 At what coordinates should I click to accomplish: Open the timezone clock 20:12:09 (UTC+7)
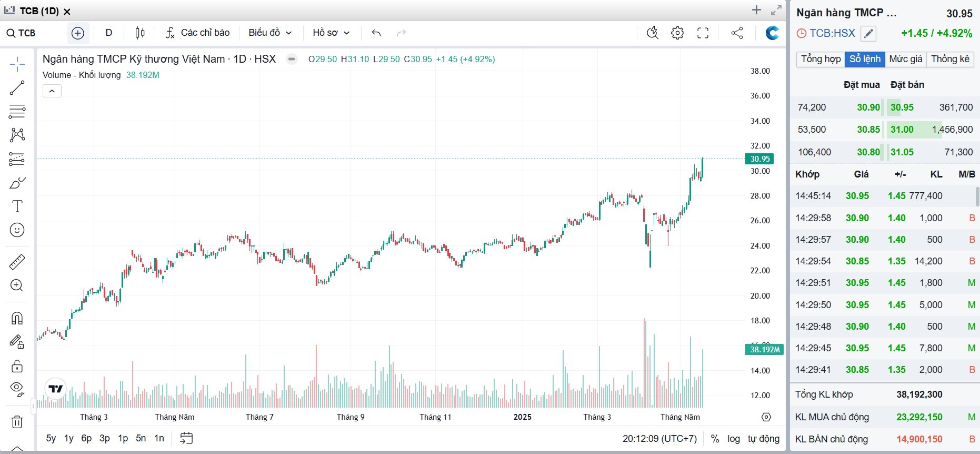point(659,439)
